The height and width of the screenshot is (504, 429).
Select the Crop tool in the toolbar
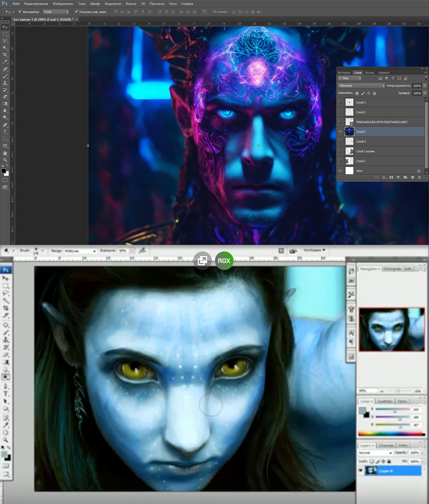5,55
